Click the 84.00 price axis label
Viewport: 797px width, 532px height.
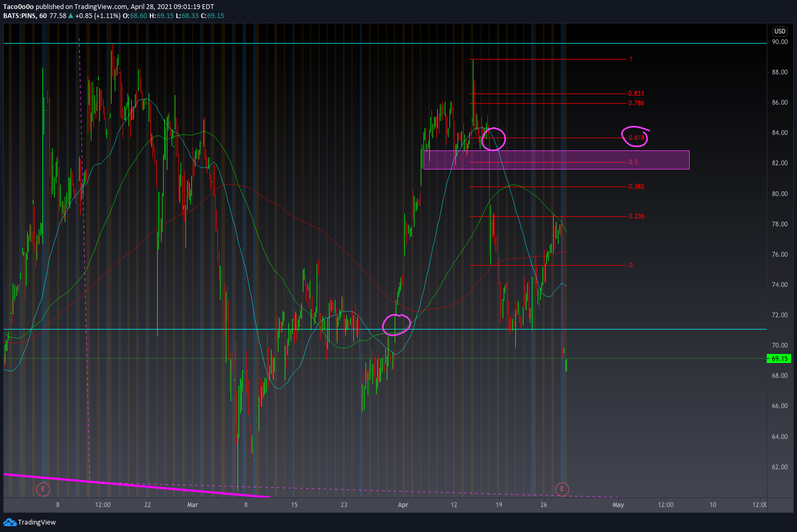tap(779, 133)
